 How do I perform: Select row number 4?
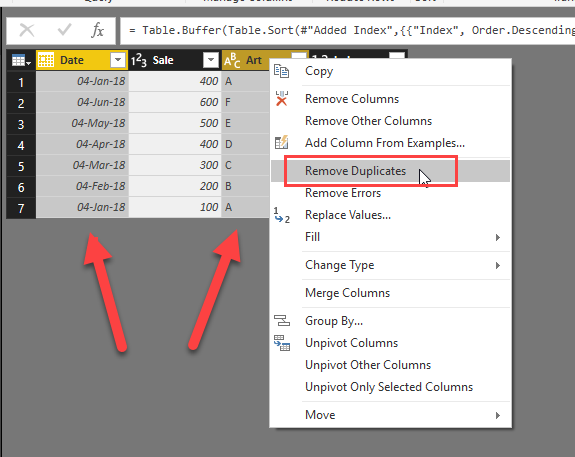(x=21, y=145)
